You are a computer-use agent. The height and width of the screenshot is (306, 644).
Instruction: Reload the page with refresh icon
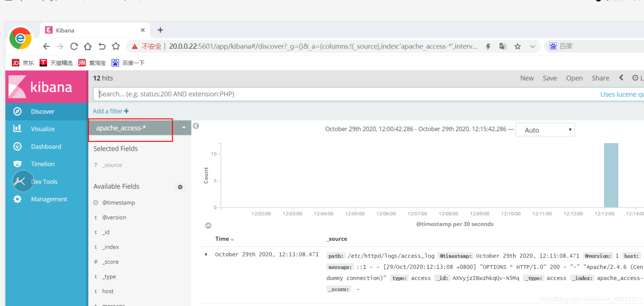click(x=74, y=46)
